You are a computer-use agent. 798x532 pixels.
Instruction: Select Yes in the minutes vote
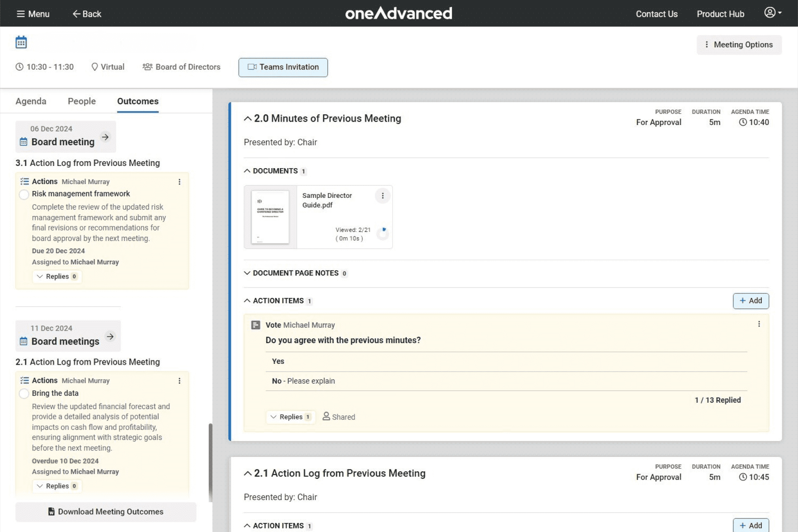[x=278, y=361]
